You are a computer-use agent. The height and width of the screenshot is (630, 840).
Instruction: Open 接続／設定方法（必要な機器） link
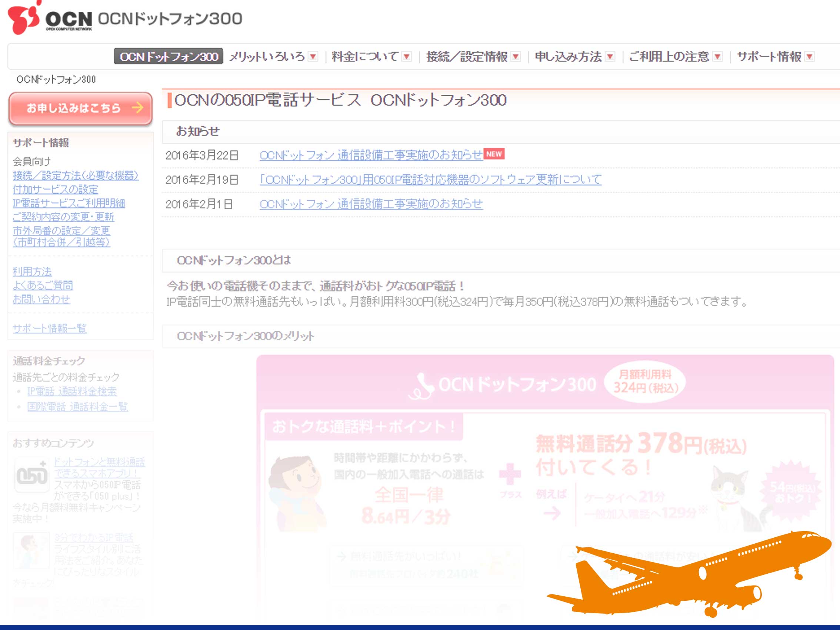[x=76, y=175]
